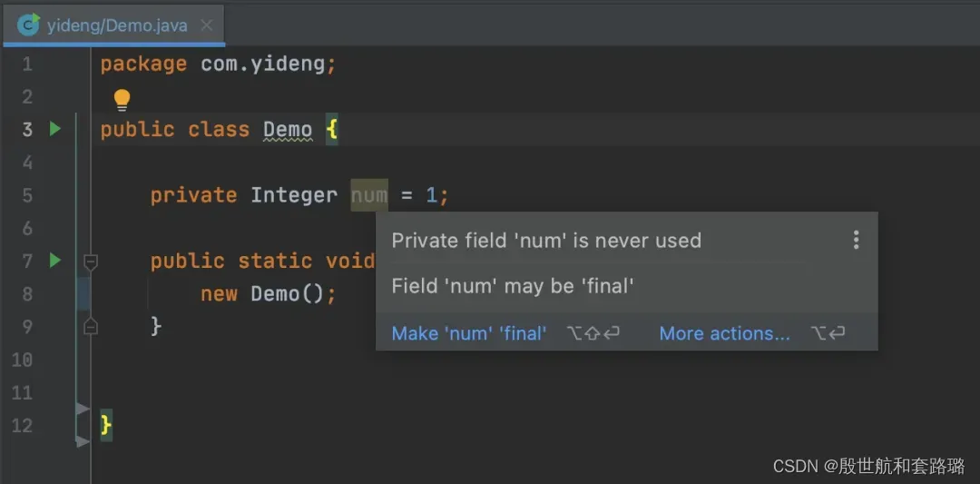Click the lightbulb quick-fix icon
This screenshot has height=484, width=980.
(122, 99)
